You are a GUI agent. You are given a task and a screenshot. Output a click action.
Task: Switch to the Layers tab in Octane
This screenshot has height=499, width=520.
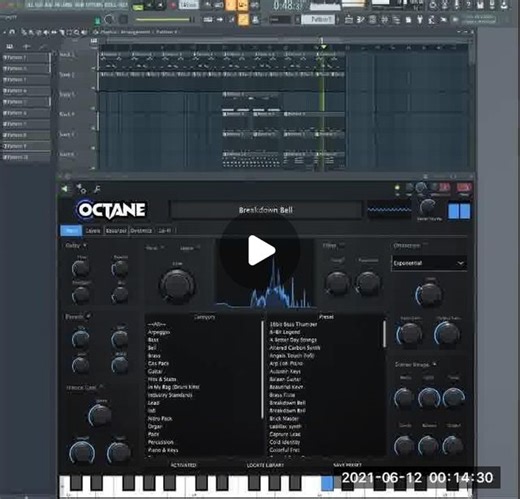pos(93,231)
